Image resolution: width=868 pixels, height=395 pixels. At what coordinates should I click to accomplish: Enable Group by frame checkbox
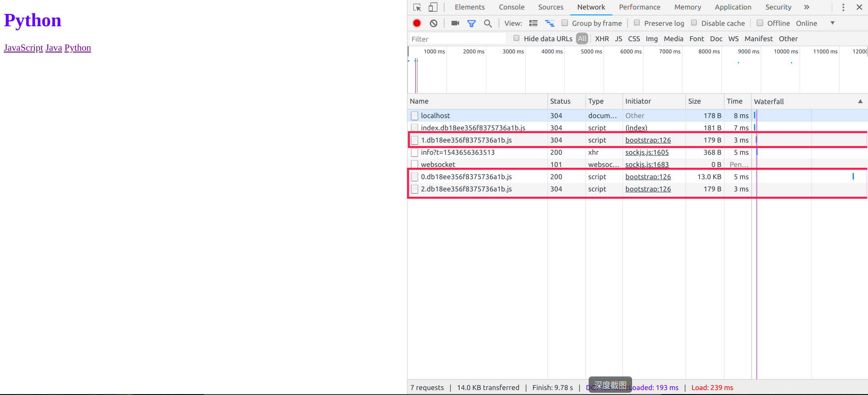pos(565,23)
